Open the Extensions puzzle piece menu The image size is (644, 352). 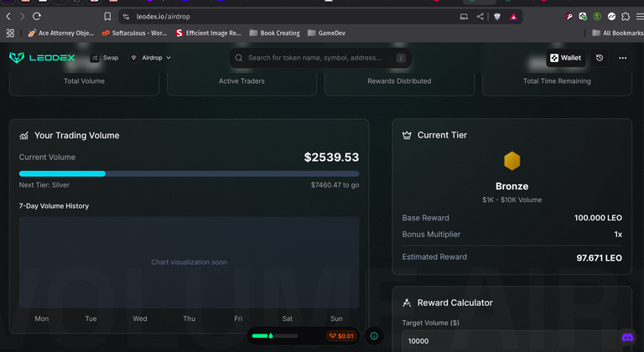[626, 17]
